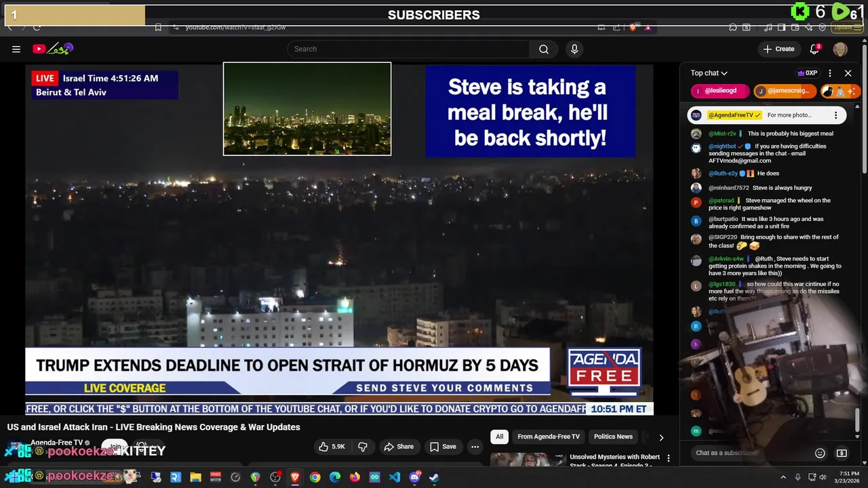This screenshot has width=868, height=488.
Task: Open options on pinned AgendaFreeTV message
Action: click(836, 115)
